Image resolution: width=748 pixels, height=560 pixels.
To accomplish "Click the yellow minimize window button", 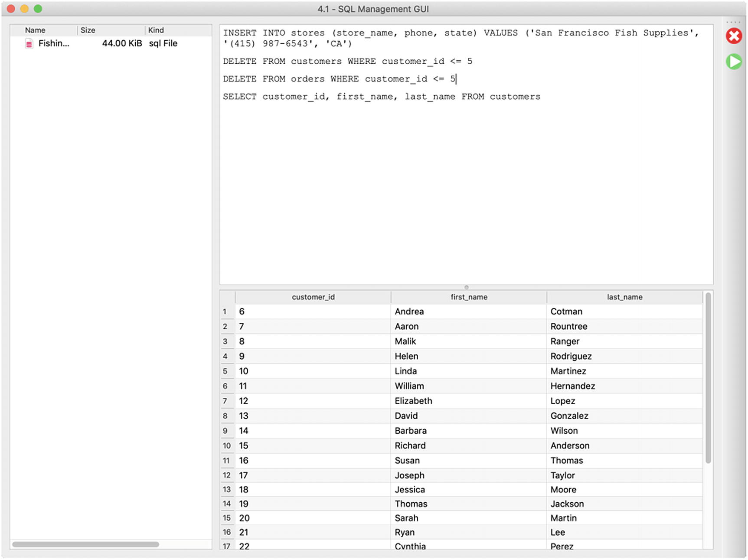I will 25,9.
